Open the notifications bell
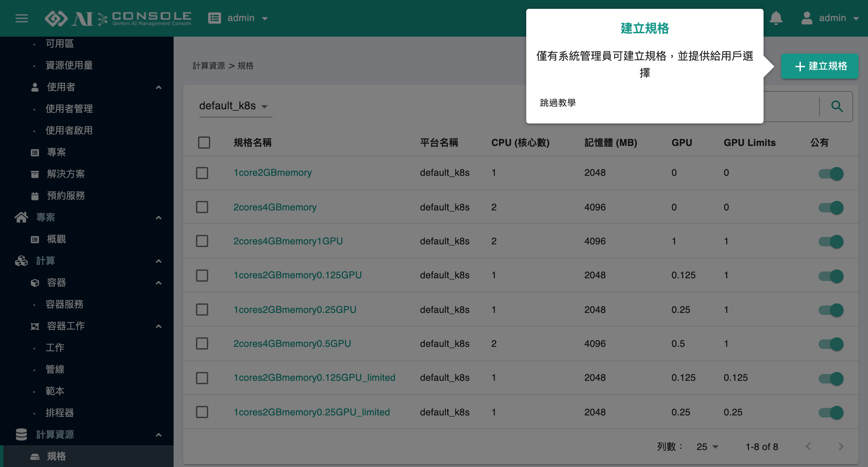The width and height of the screenshot is (868, 467). 776,18
